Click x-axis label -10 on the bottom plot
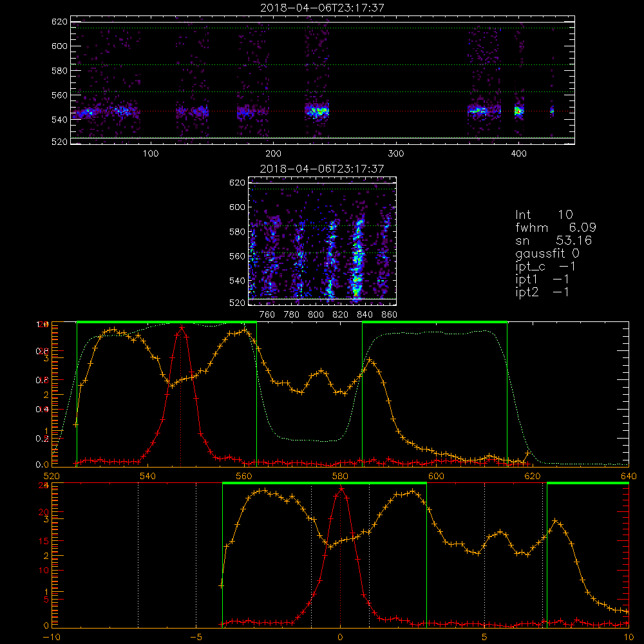Image resolution: width=644 pixels, height=644 pixels. (x=52, y=638)
